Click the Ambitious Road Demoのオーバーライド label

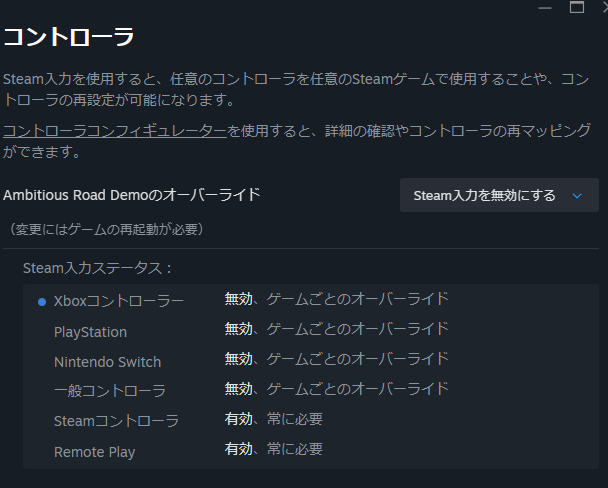131,195
